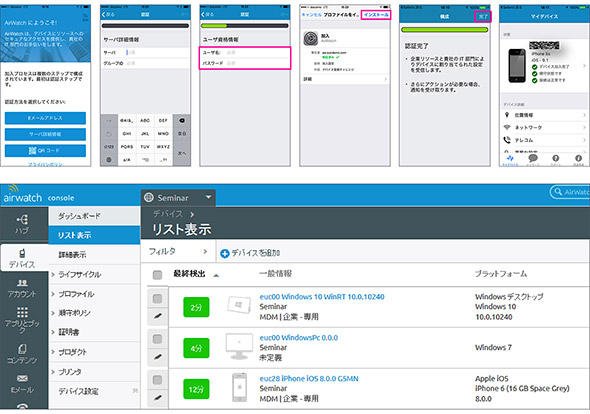Click デバイス breadcrumb link
The image size is (590, 414).
[168, 214]
